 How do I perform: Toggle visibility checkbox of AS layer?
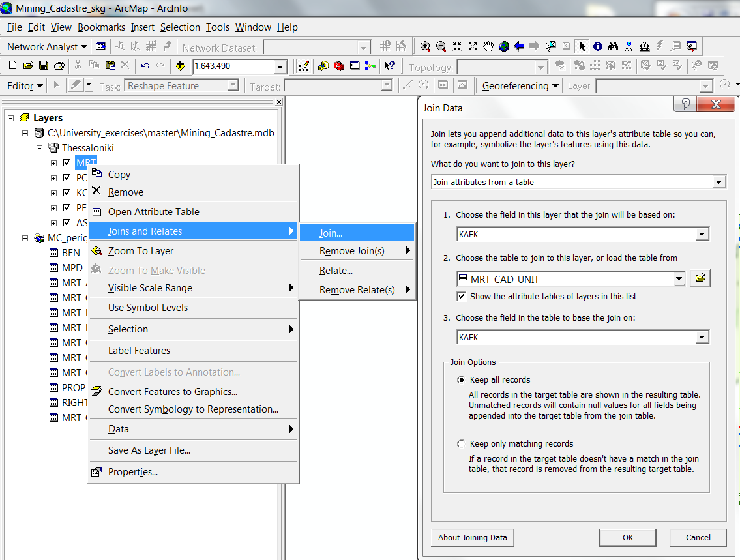[x=67, y=223]
